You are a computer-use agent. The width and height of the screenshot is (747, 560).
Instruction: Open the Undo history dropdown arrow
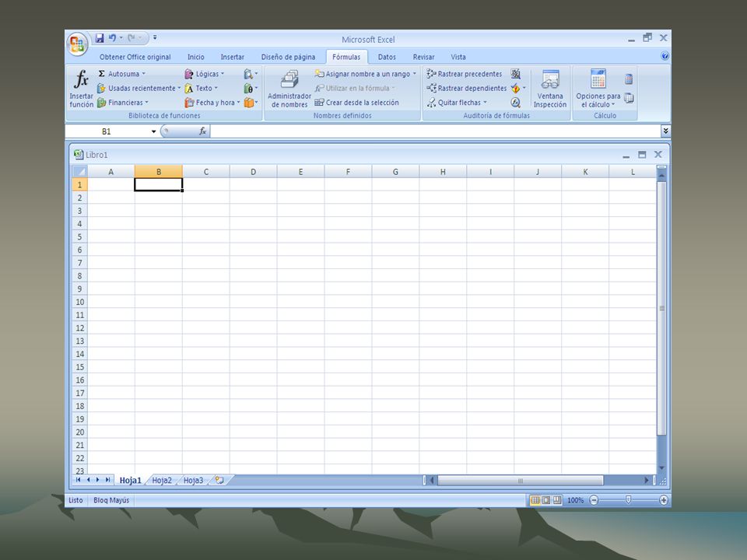pyautogui.click(x=121, y=38)
